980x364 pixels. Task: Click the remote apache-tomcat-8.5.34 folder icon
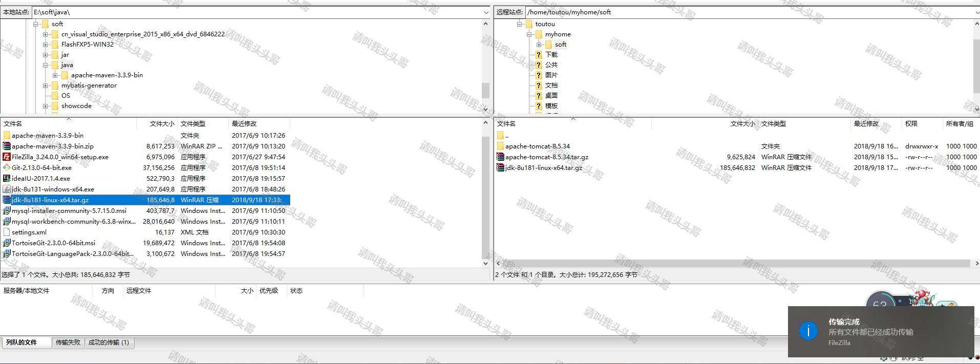pyautogui.click(x=500, y=146)
